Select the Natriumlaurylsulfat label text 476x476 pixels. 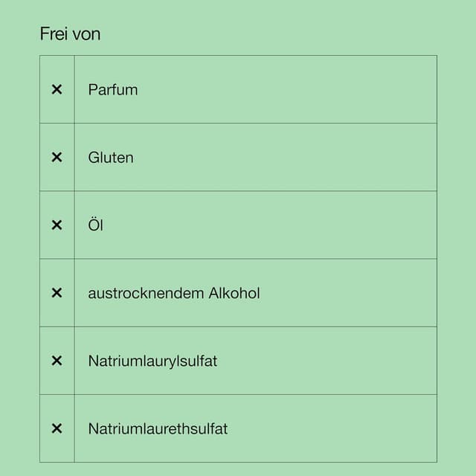click(x=152, y=361)
